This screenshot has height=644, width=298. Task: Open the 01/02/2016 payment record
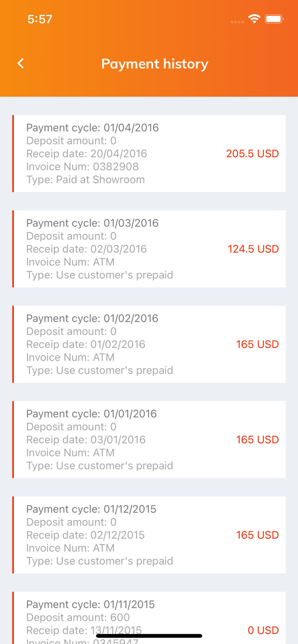point(92,318)
